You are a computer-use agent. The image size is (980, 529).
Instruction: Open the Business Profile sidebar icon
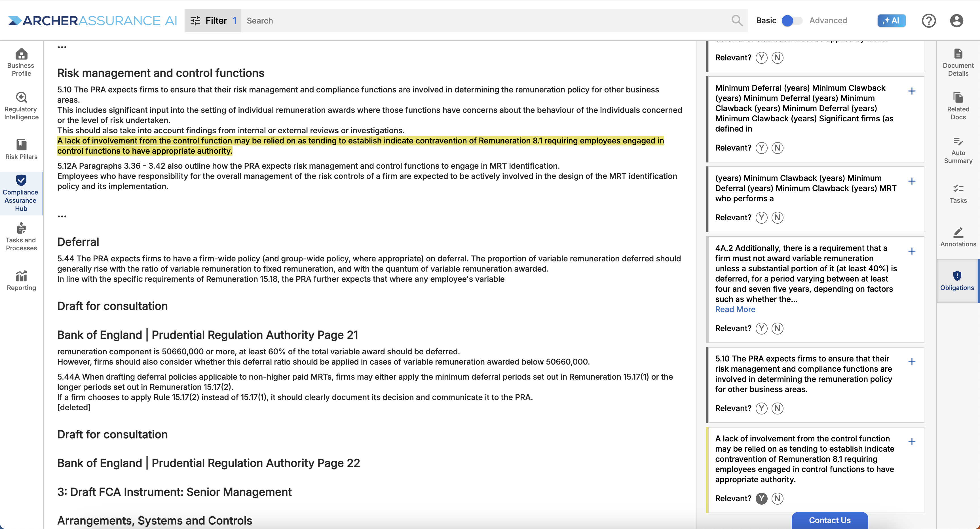21,62
